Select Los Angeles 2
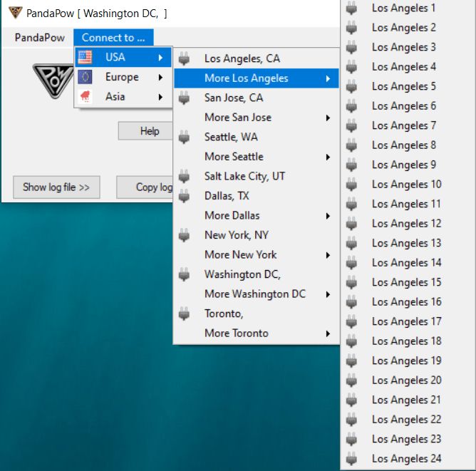This screenshot has width=476, height=471. click(x=408, y=28)
